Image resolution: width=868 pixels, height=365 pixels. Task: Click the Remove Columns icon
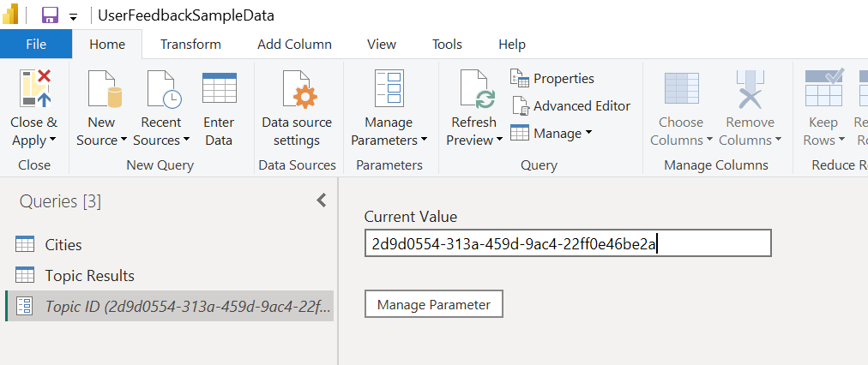[x=750, y=88]
